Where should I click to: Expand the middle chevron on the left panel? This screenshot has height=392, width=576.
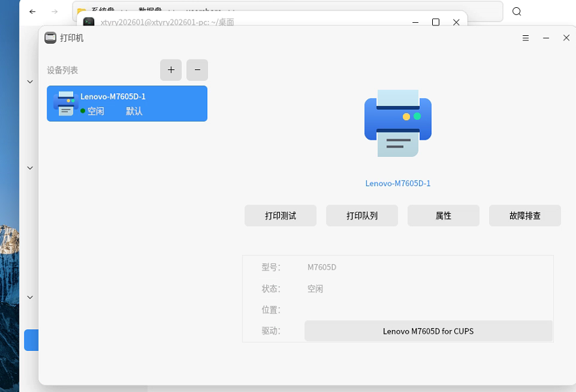tap(29, 167)
